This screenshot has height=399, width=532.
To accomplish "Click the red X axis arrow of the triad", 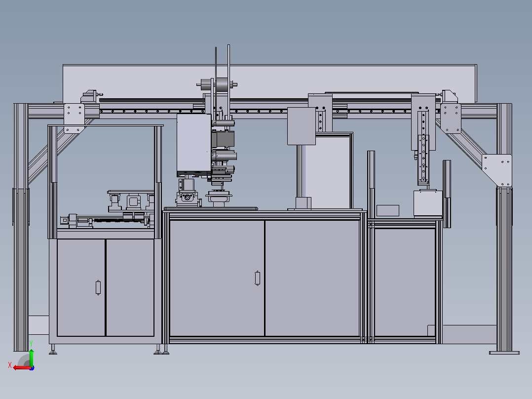I will pos(22,368).
